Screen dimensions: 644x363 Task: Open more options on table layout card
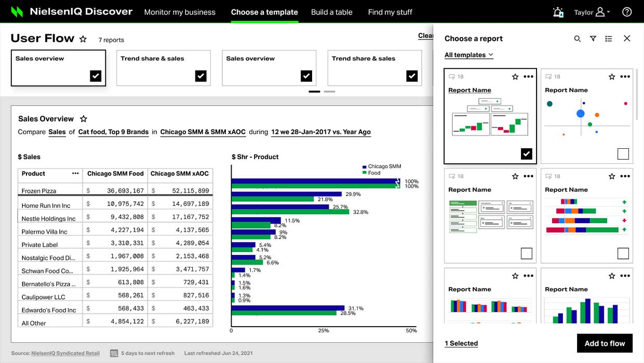coord(528,176)
